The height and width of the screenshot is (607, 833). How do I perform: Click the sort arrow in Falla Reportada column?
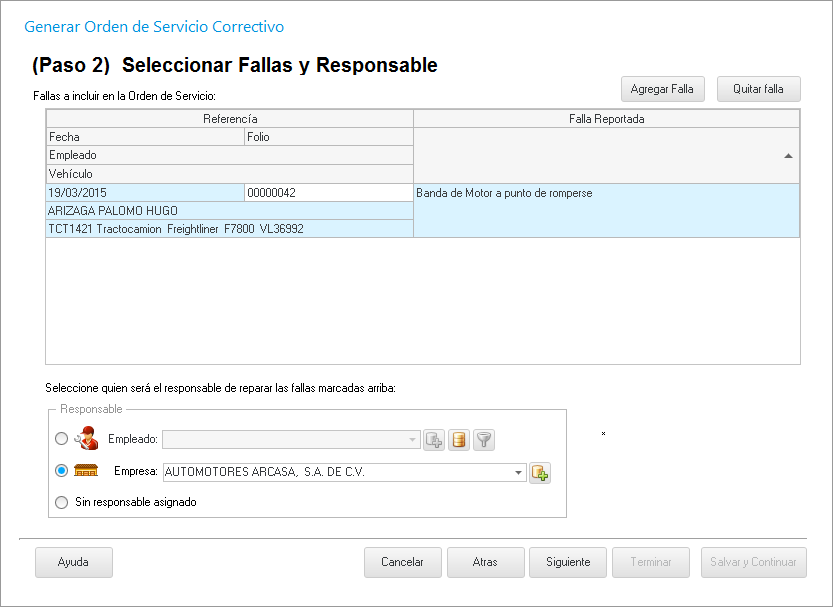pos(788,156)
